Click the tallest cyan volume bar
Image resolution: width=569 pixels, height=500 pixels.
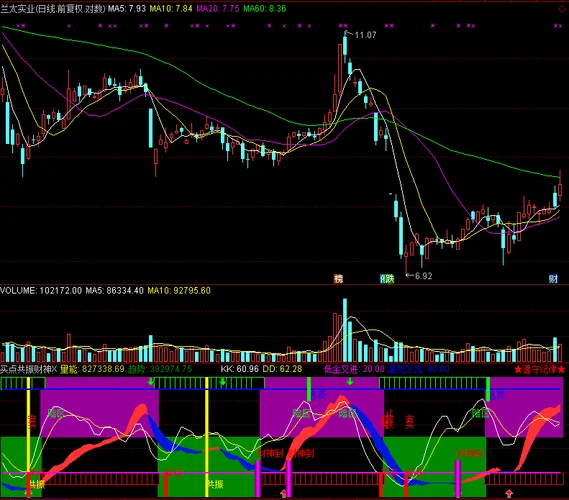[x=345, y=330]
